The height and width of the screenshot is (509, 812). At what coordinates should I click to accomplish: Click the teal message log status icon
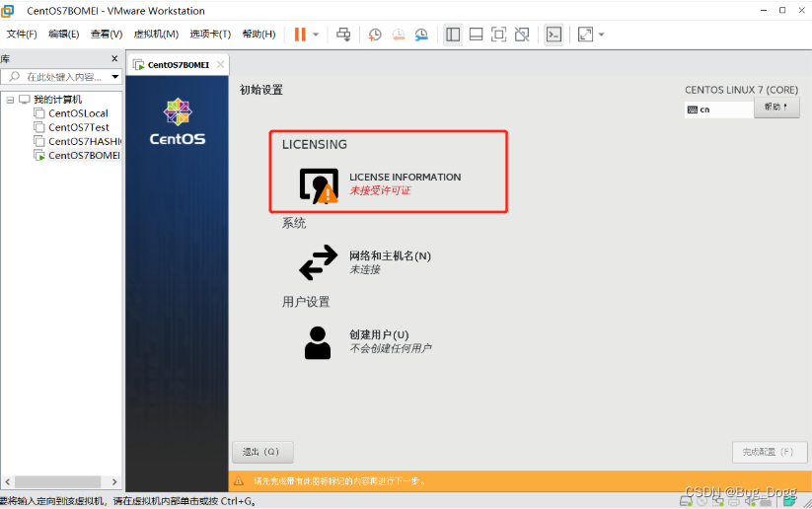(x=789, y=500)
